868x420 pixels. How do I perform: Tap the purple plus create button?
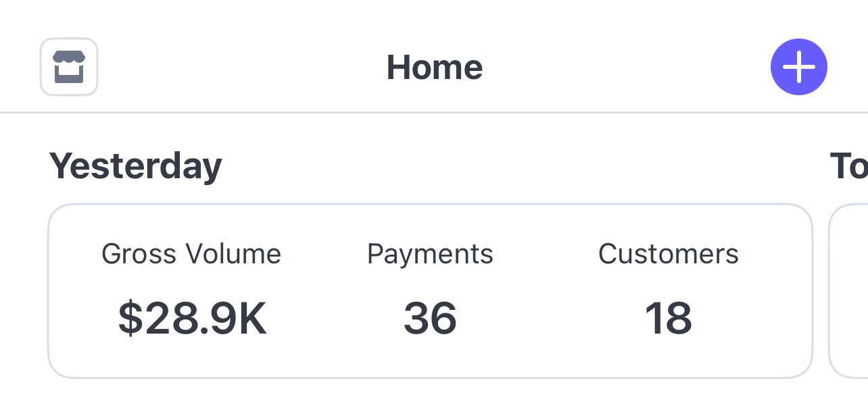coord(799,67)
